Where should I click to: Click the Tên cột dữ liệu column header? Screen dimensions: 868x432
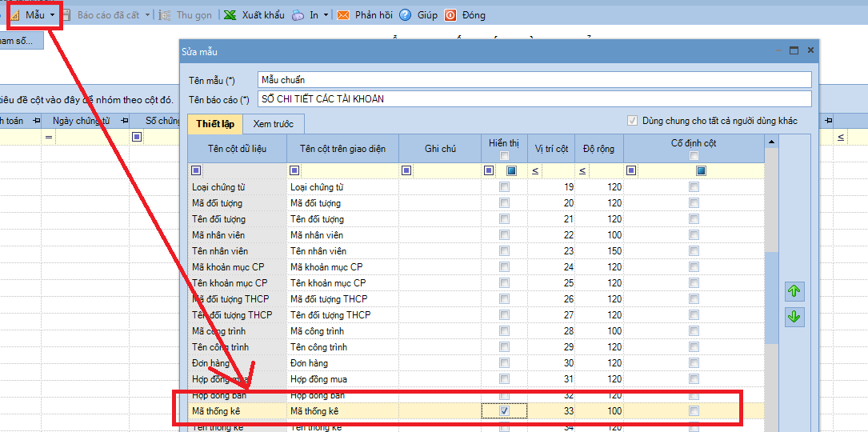(237, 149)
